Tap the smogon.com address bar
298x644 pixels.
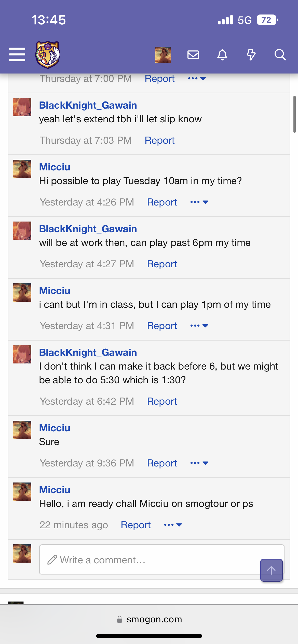(149, 619)
